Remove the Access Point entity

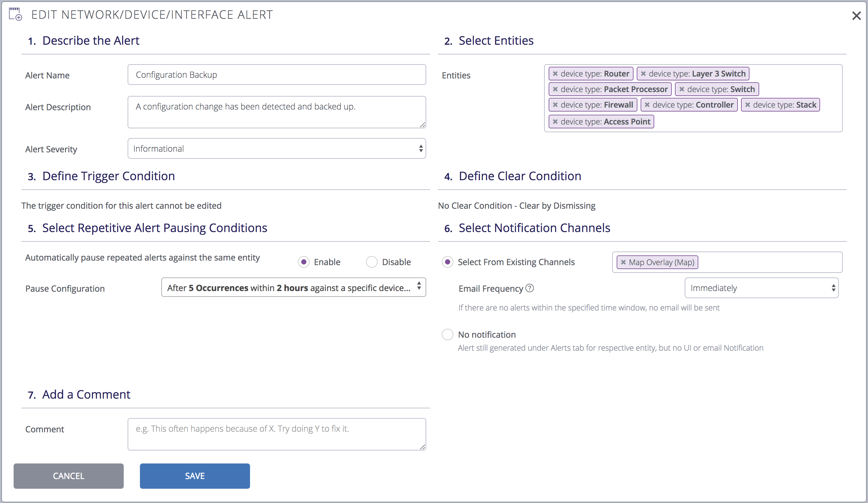[x=555, y=121]
